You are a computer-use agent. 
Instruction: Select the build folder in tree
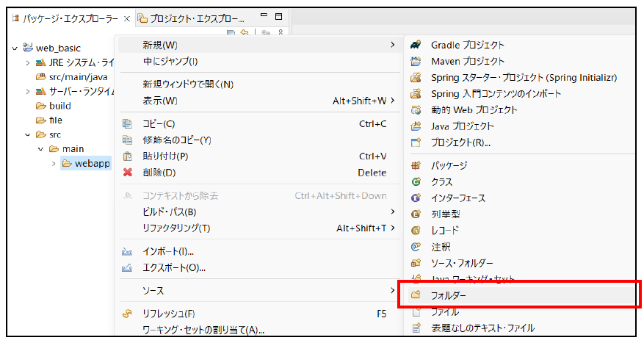point(59,106)
